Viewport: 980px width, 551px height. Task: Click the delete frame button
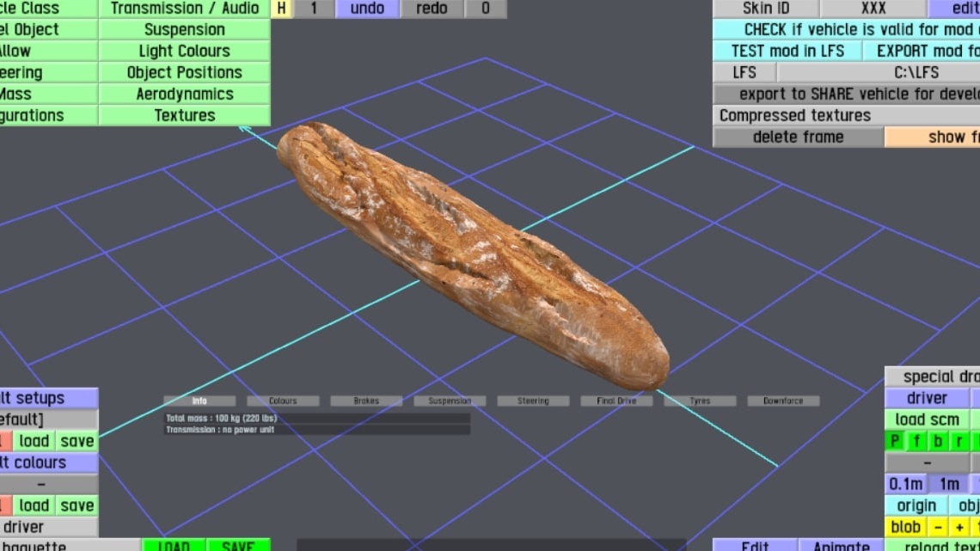(798, 137)
